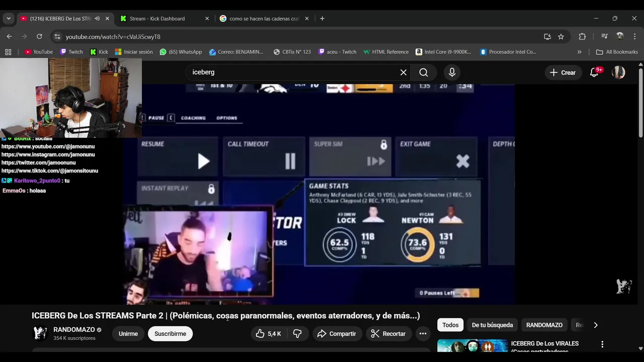Click the Suscribirme button
Viewport: 644px width, 362px height.
click(170, 333)
